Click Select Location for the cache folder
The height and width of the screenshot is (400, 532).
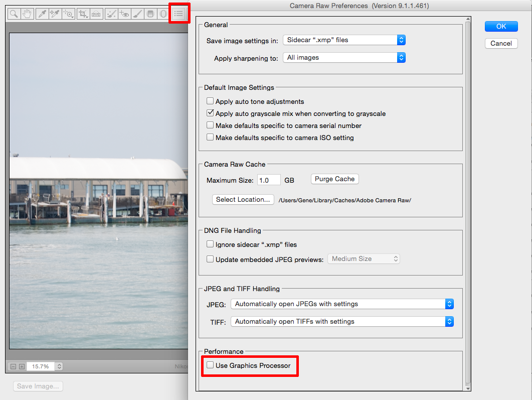243,199
